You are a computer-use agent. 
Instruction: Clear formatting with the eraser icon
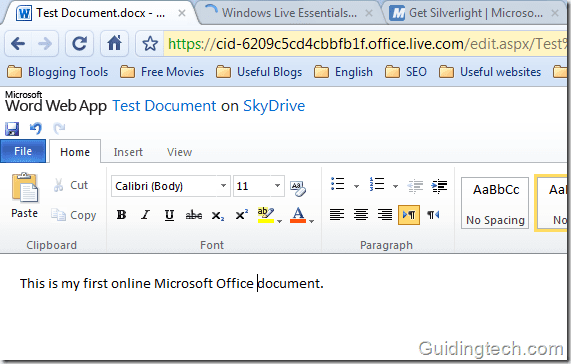tap(298, 188)
